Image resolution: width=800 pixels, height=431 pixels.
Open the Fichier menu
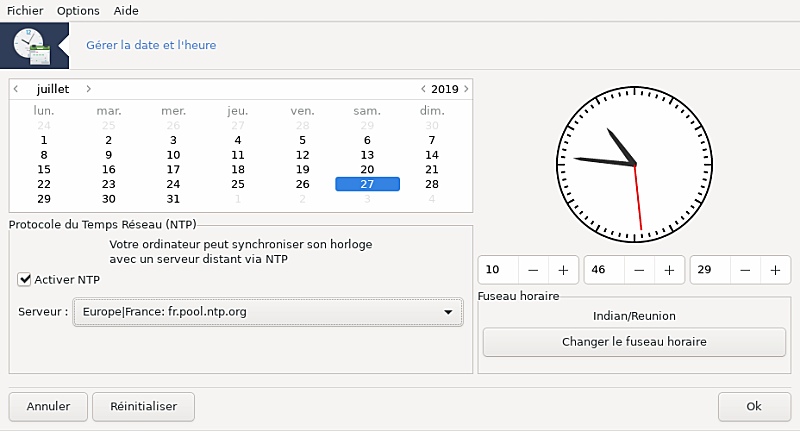click(x=25, y=11)
